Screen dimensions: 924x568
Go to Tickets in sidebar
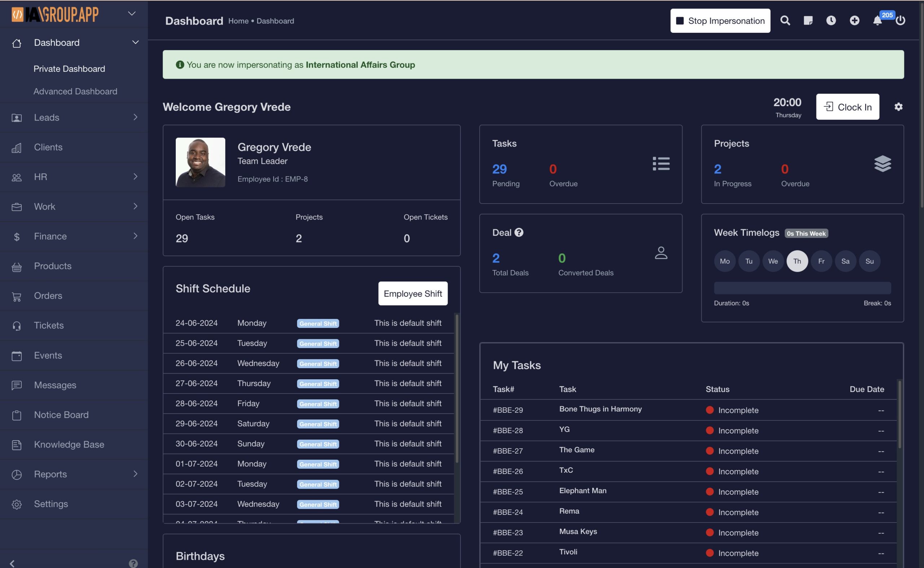49,325
